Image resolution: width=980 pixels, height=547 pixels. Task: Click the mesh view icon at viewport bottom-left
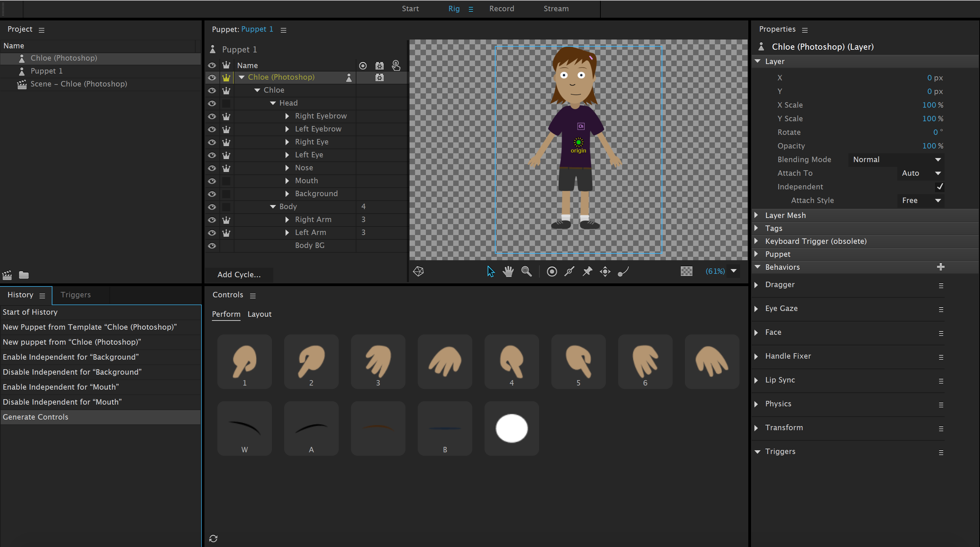point(419,271)
